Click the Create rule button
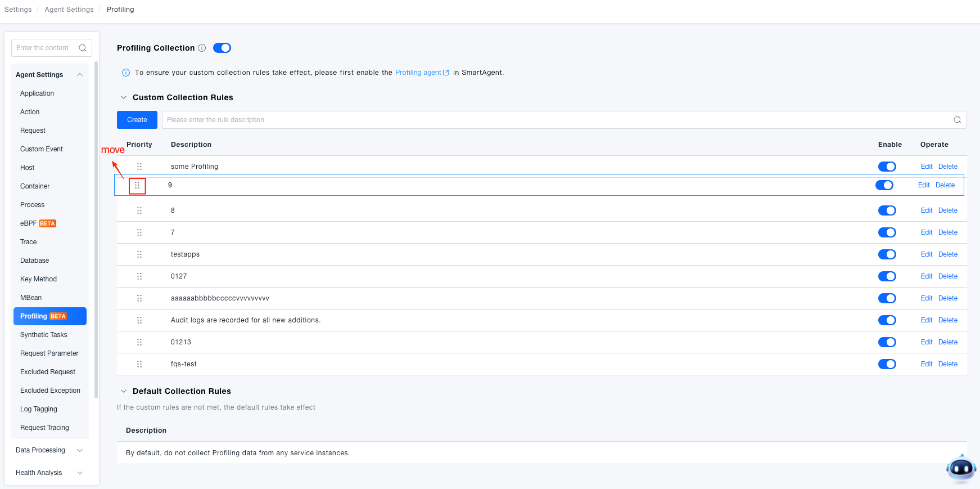This screenshot has width=980, height=489. (137, 120)
